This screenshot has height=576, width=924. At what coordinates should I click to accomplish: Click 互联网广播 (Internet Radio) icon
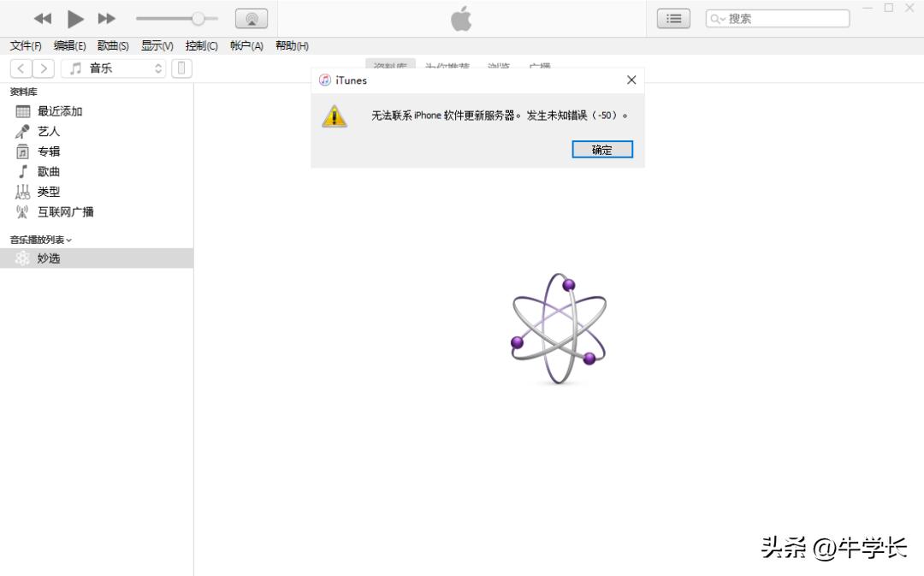22,211
